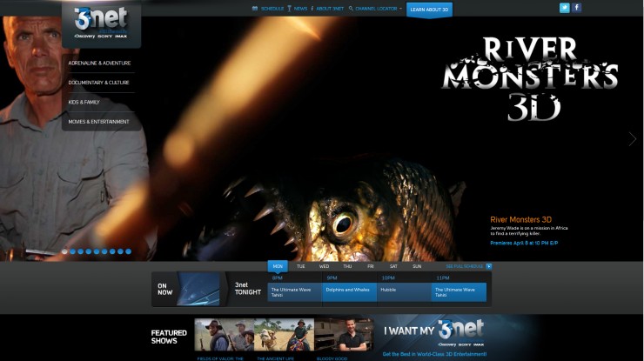Open the 8PM The Ultimate Wave Tahiti listing
Viewport: 644px width, 361px height.
coord(294,292)
